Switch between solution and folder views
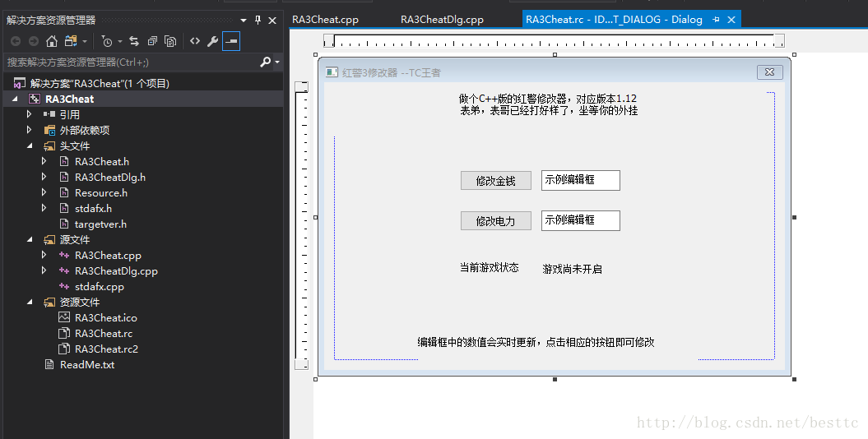Viewport: 868px width, 439px height. point(71,41)
